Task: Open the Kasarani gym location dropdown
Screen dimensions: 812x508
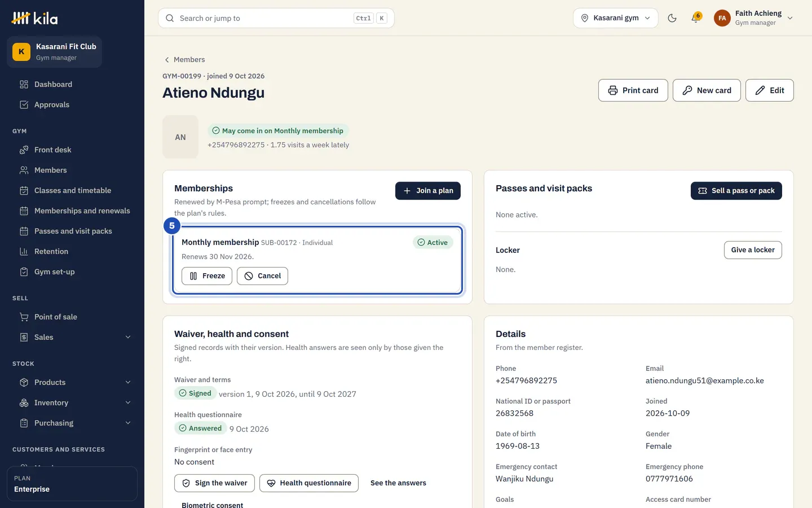Action: 615,18
